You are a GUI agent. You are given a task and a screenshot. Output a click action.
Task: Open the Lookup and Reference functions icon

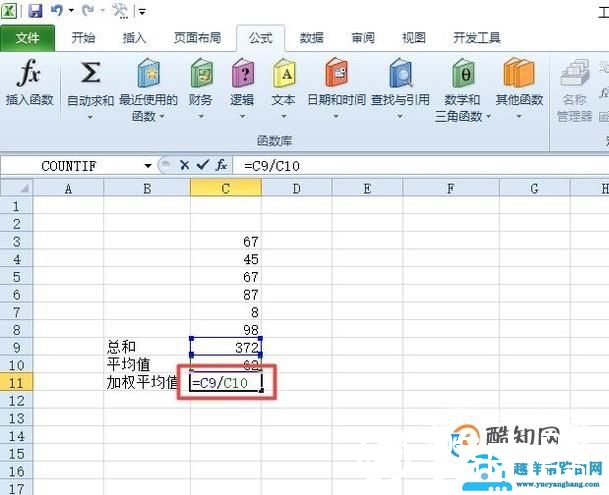tap(400, 73)
